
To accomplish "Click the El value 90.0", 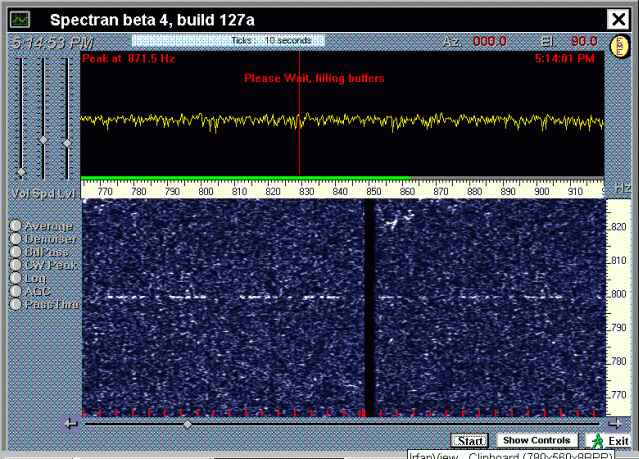I will tap(584, 41).
